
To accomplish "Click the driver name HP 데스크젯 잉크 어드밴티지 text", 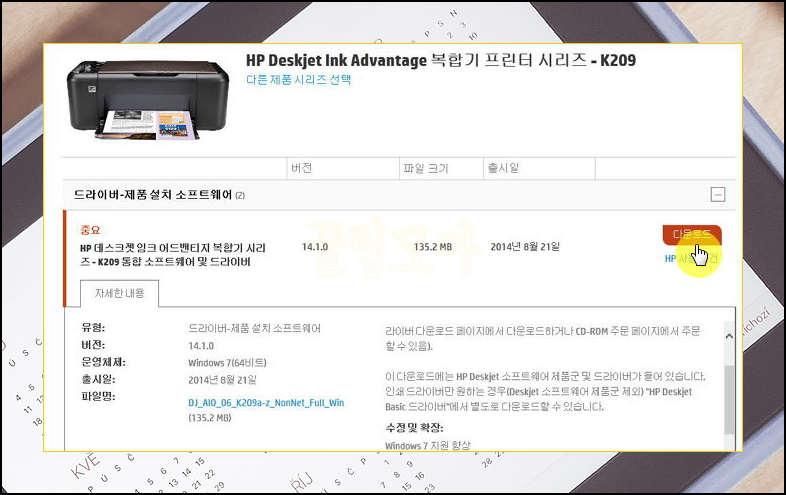I will (x=173, y=255).
